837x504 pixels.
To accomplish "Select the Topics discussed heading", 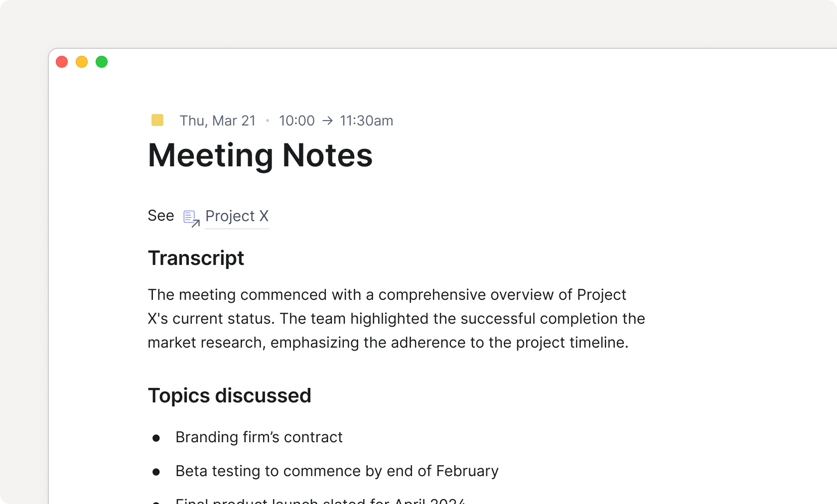I will point(229,395).
